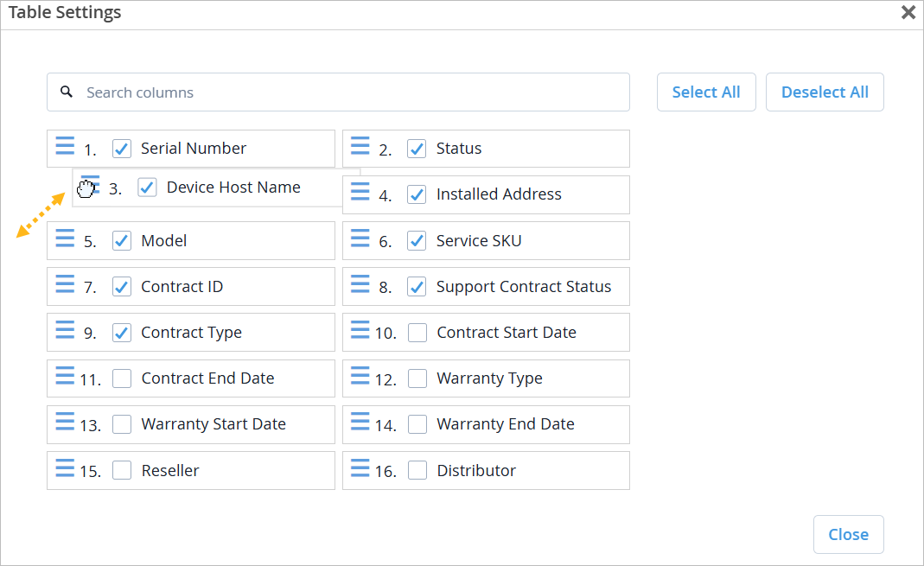Uncheck the Serial Number checkbox
The width and height of the screenshot is (924, 566).
coord(122,149)
